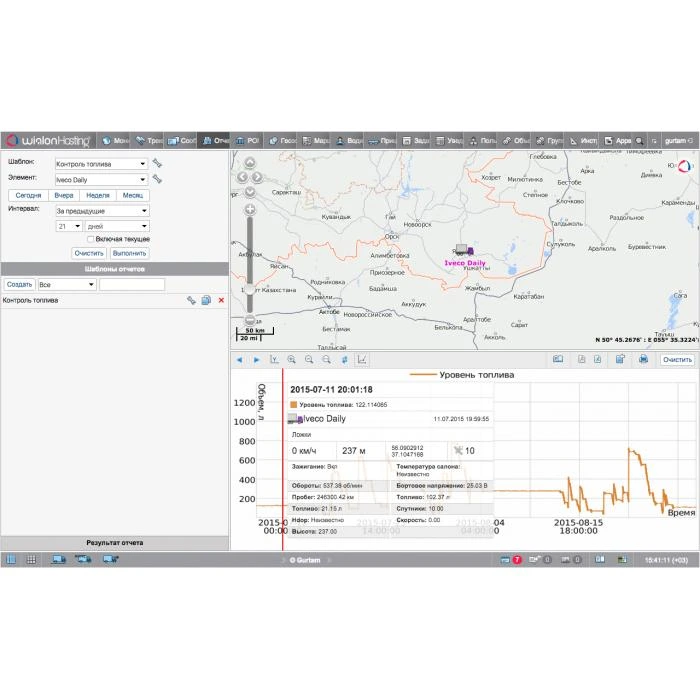Viewport: 700px width, 700px height.
Task: Enable the Включая текущее checkbox
Action: click(91, 240)
